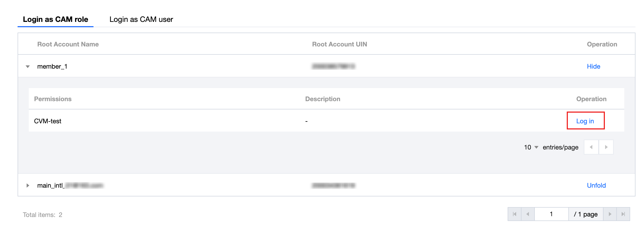Viewport: 644px width, 237px height.
Task: Click Unfold for main_intl account
Action: pos(596,185)
